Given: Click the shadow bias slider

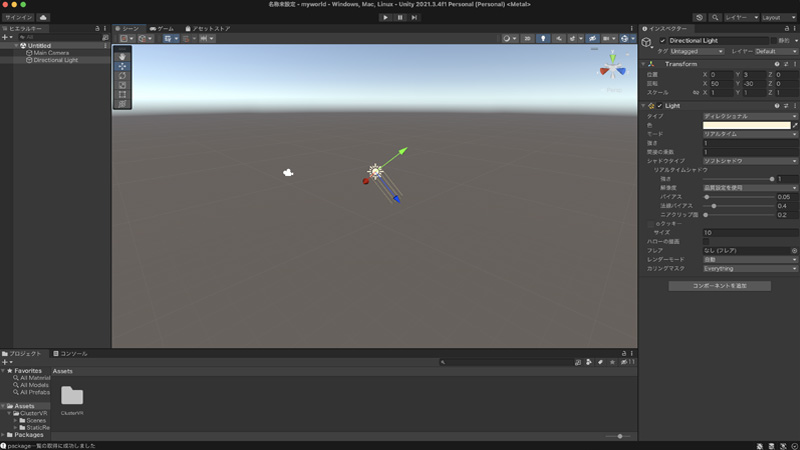Looking at the screenshot, I should (x=738, y=197).
